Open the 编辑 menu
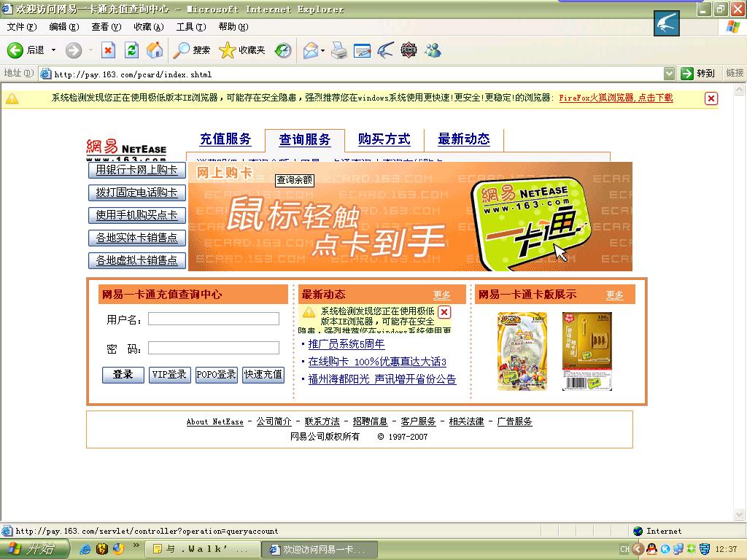 click(64, 27)
